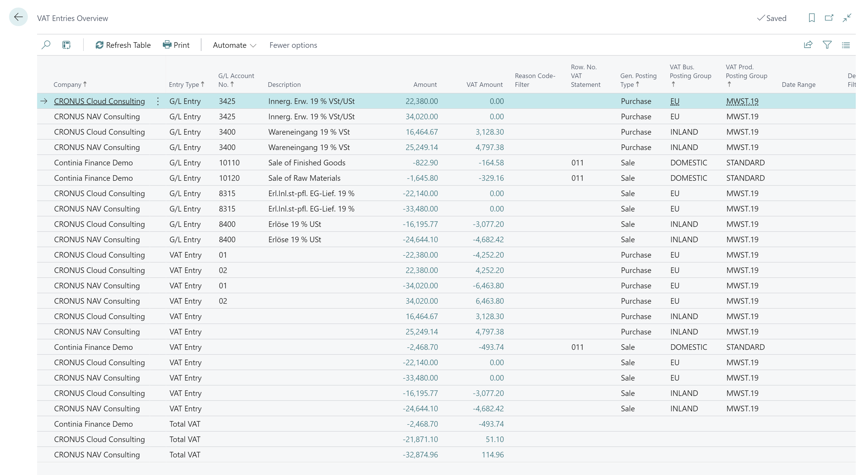Toggle the filter pane funnel icon

[827, 45]
